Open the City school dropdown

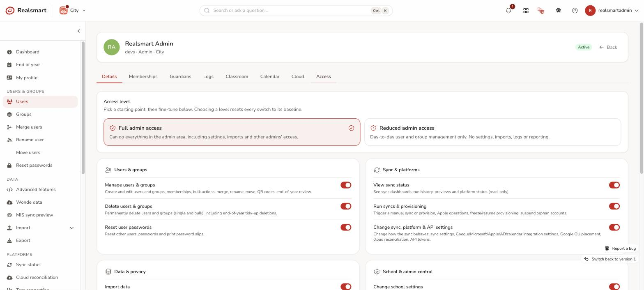73,10
